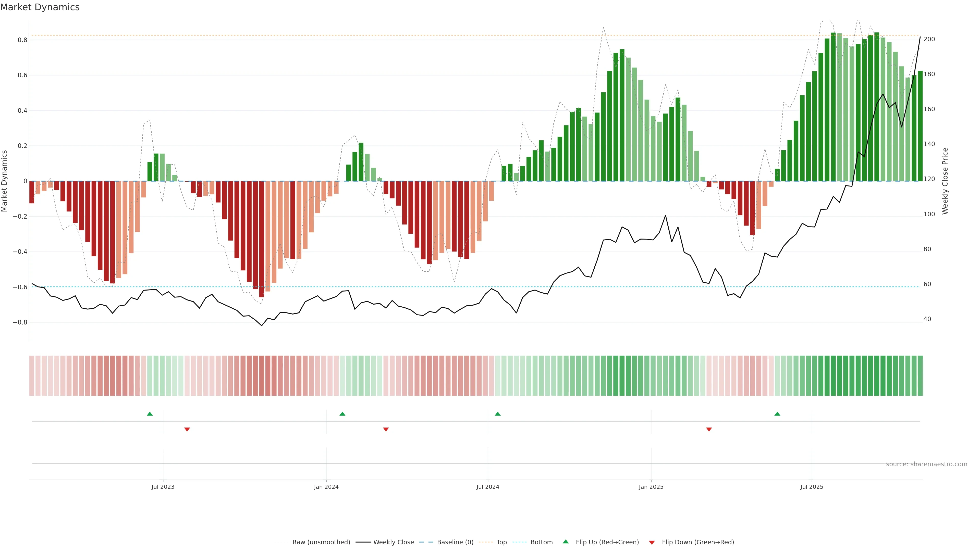
Task: Click the Flip Up legend triangle icon
Action: pos(566,542)
